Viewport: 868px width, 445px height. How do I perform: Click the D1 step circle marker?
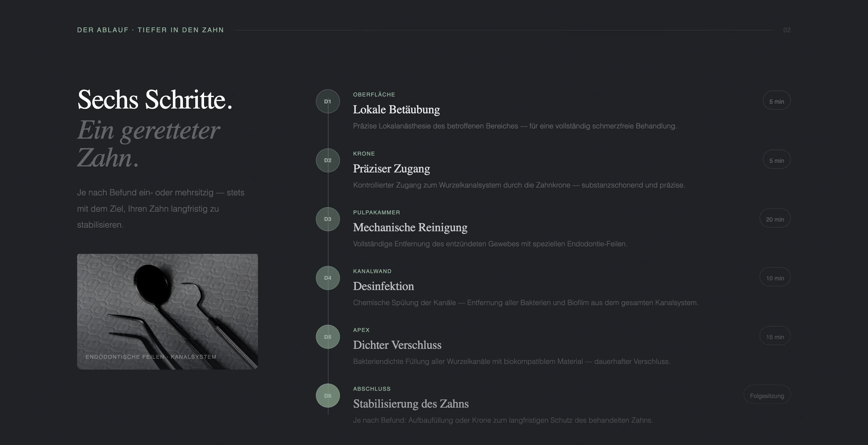(328, 102)
